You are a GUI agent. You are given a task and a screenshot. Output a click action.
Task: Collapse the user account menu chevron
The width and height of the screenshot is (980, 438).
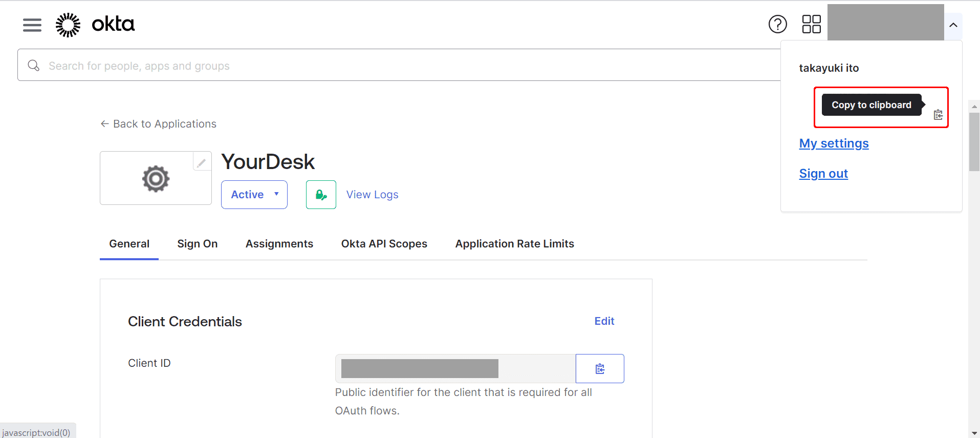click(x=953, y=25)
